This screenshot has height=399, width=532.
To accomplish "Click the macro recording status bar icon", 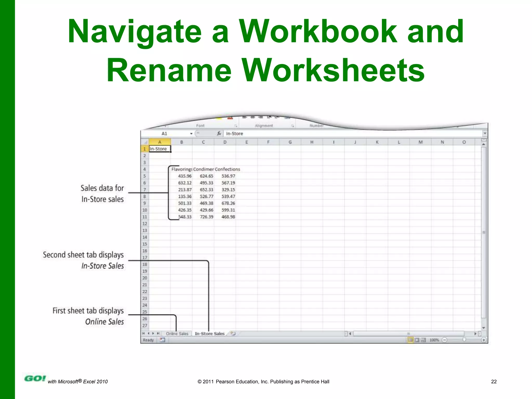I will [x=162, y=340].
